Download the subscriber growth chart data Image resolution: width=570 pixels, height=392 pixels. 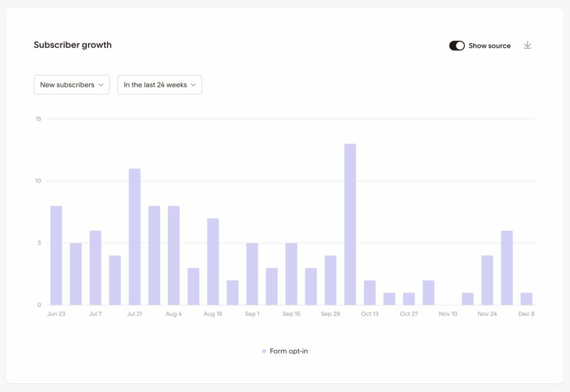(x=527, y=45)
